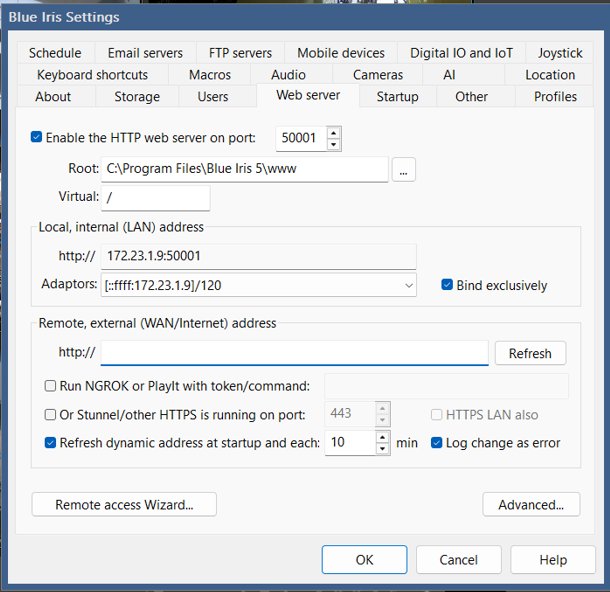Open the Schedule tab

[x=55, y=53]
